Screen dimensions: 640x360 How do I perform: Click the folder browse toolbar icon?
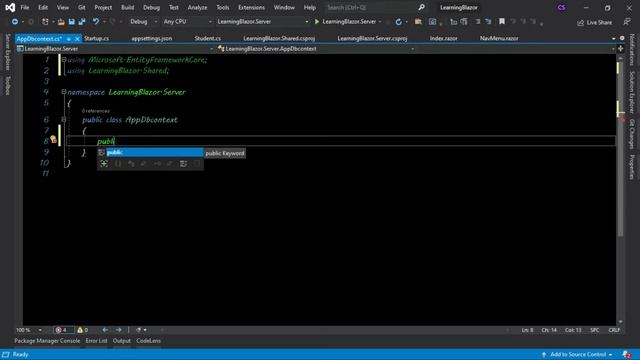pyautogui.click(x=418, y=22)
